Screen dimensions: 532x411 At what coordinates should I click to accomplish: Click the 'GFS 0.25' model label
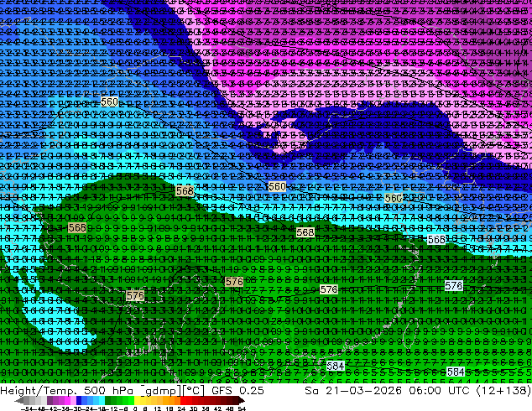(237, 390)
